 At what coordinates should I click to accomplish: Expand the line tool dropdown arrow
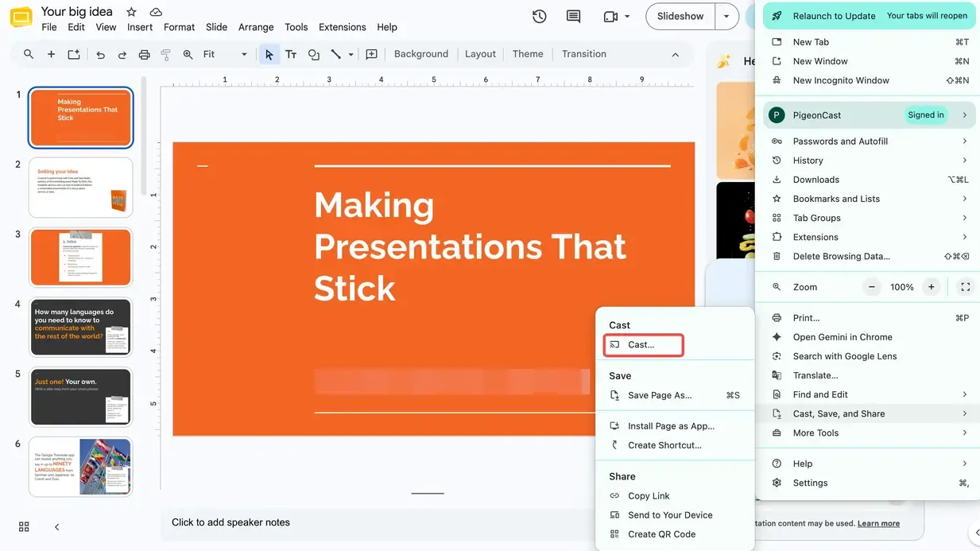pyautogui.click(x=351, y=55)
